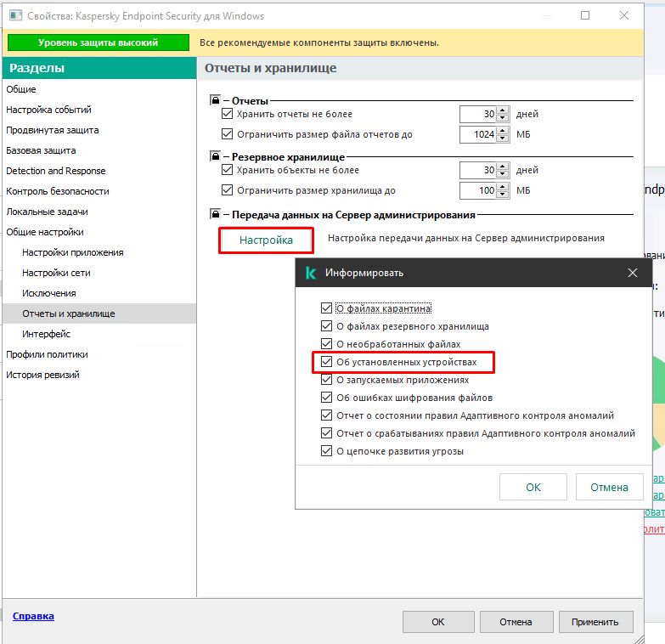Close the Информировать dialog with the X
The width and height of the screenshot is (665, 644).
(x=633, y=273)
